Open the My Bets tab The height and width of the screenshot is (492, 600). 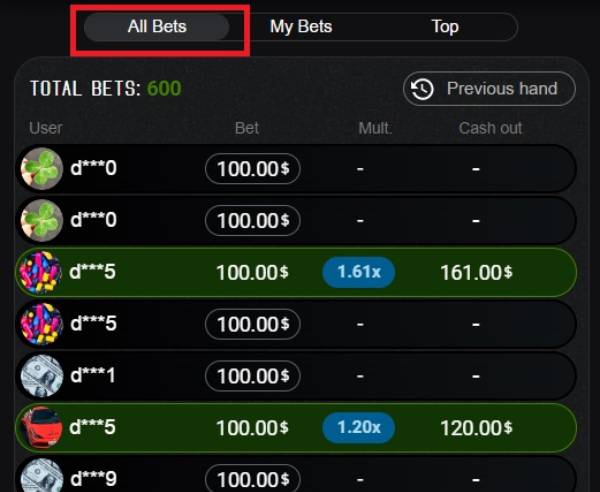click(x=301, y=27)
